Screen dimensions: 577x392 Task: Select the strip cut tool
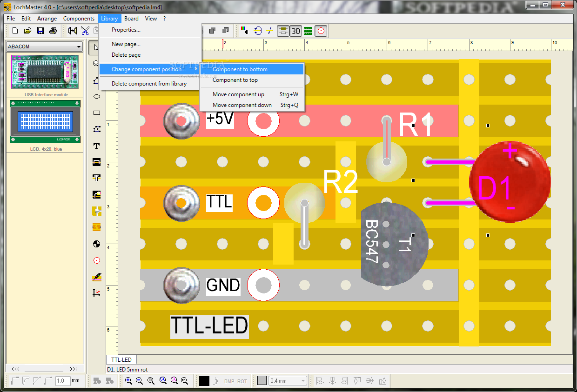pyautogui.click(x=97, y=227)
